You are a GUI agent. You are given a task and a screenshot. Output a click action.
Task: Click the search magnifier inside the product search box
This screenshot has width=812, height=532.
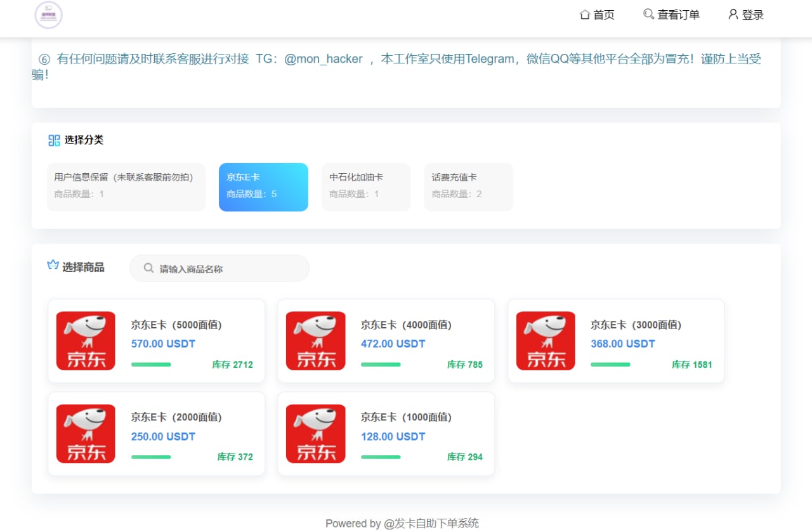pos(148,268)
